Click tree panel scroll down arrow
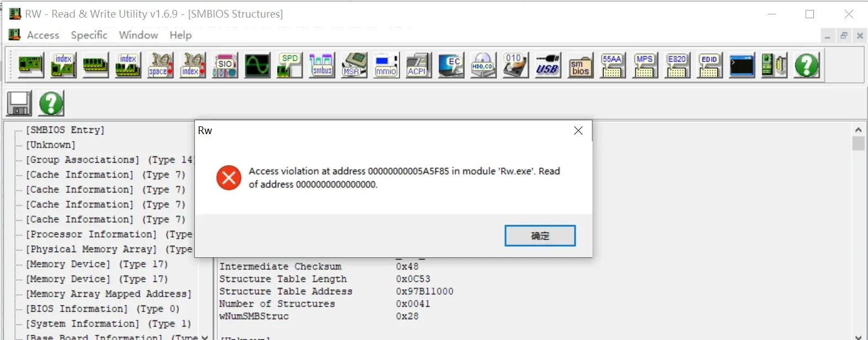The image size is (868, 340). tap(205, 337)
